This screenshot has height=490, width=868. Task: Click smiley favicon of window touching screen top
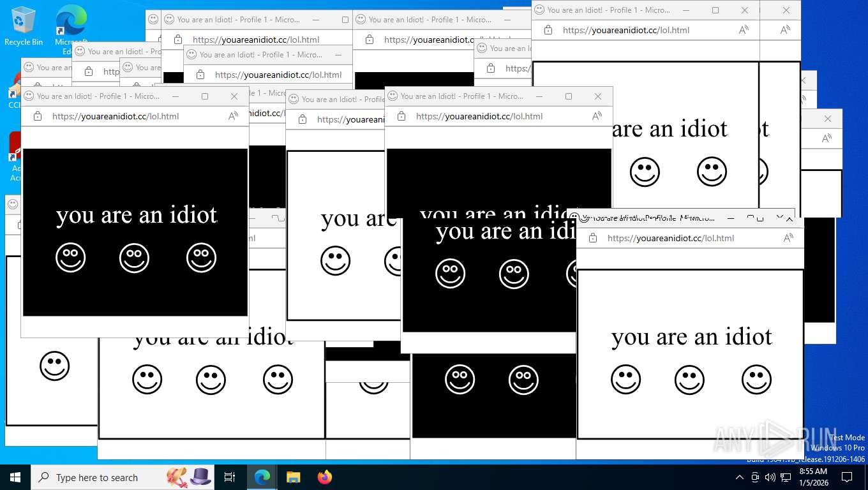click(539, 10)
